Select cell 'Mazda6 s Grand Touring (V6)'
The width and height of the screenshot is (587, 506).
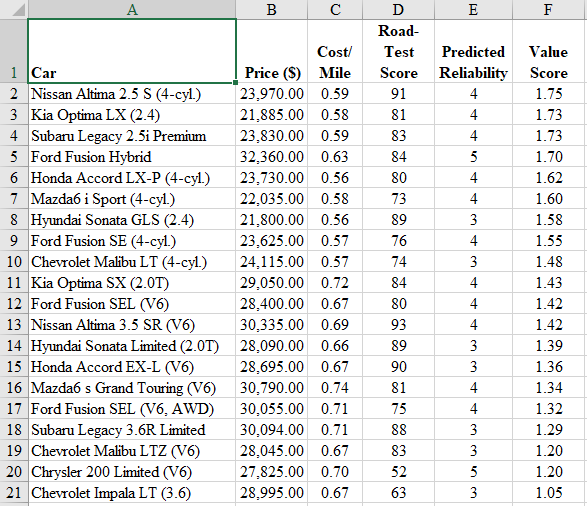[132, 388]
